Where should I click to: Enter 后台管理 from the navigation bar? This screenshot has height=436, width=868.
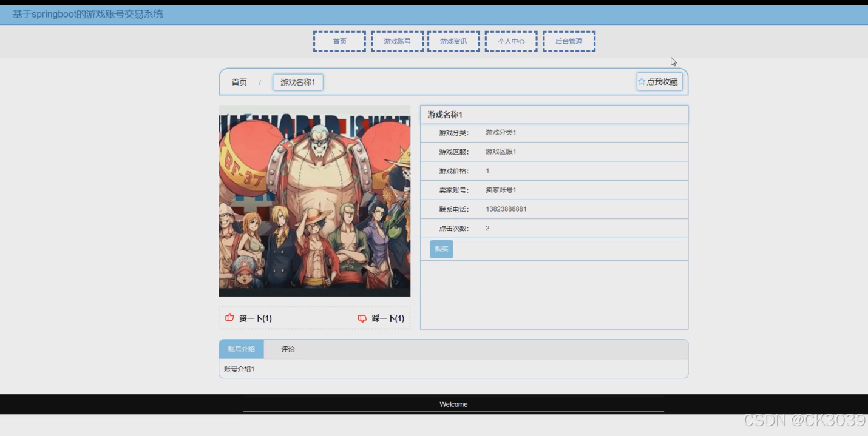(569, 41)
